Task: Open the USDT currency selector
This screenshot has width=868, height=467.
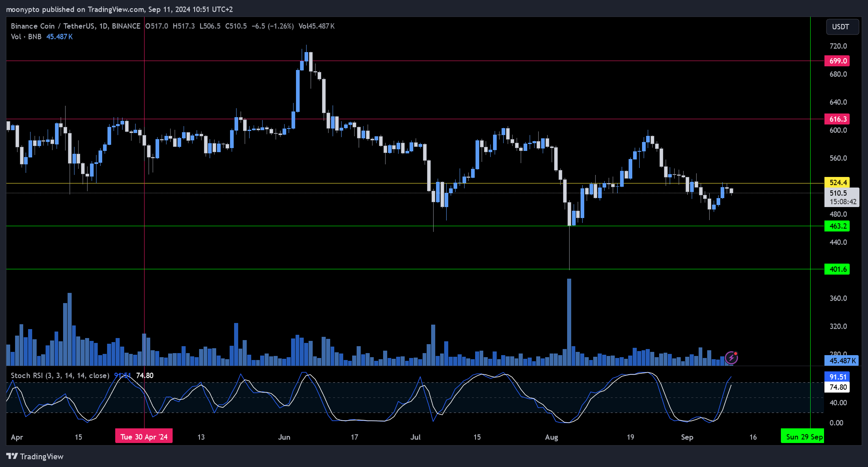Action: click(842, 27)
